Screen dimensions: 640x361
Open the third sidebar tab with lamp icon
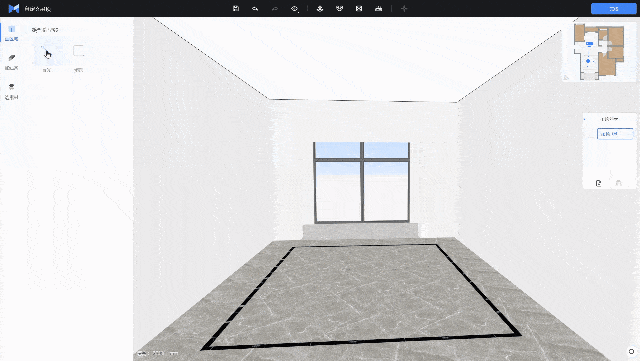click(x=11, y=91)
